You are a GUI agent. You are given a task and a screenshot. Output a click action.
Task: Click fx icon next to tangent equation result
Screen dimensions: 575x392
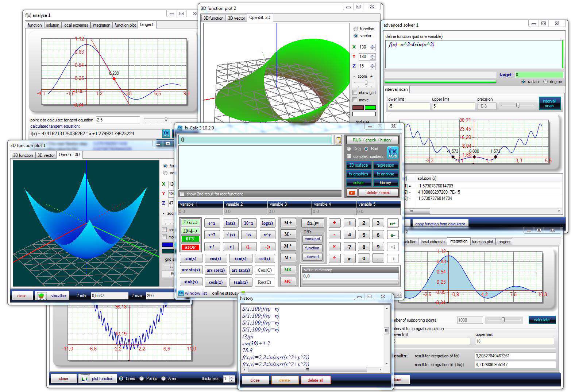[166, 133]
